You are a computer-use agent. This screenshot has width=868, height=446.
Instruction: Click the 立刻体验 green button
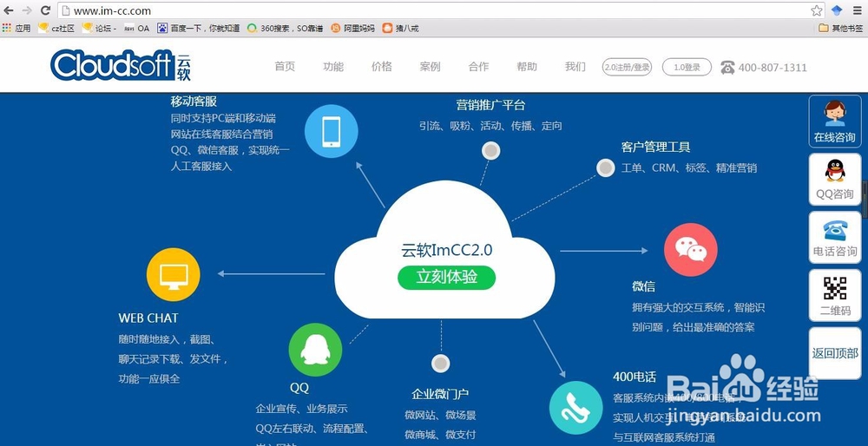446,277
